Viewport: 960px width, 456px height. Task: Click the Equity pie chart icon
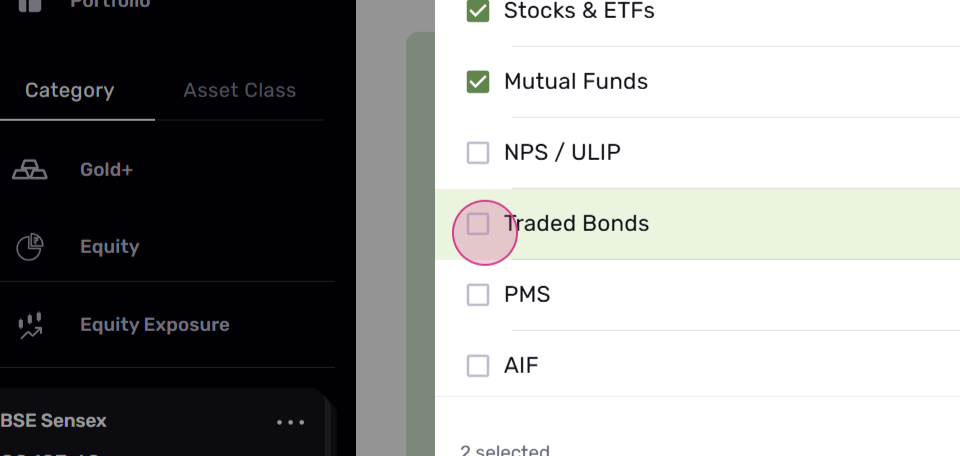(x=29, y=247)
